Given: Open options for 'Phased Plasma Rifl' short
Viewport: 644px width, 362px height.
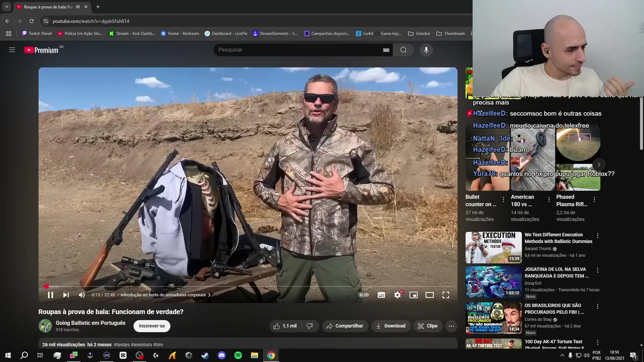Looking at the screenshot, I should click(x=594, y=200).
